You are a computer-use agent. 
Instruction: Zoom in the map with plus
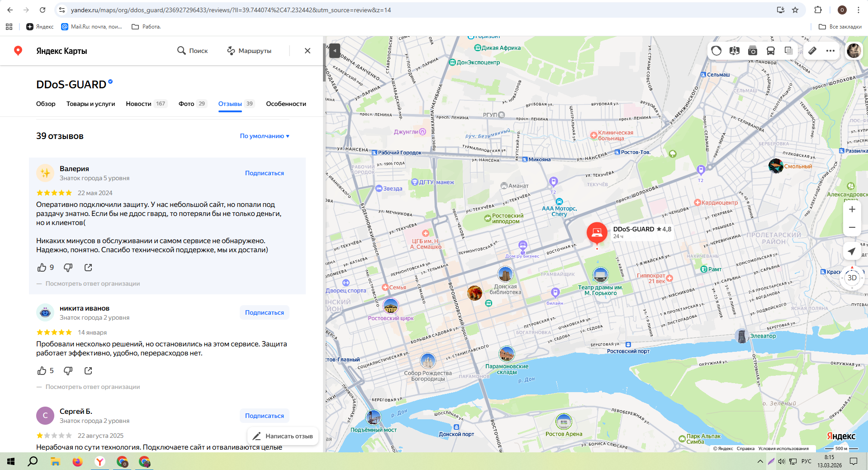(852, 209)
